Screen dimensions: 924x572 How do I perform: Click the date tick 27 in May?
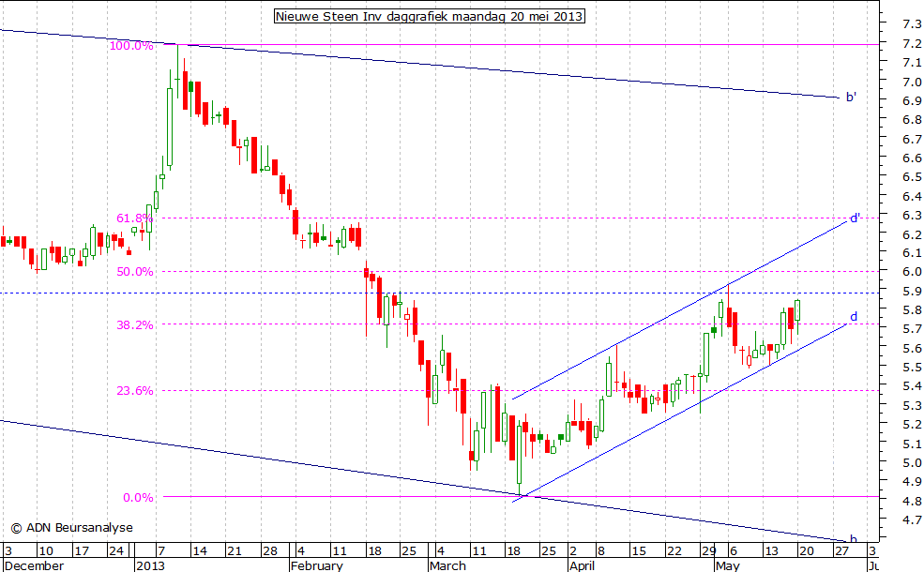click(x=841, y=551)
